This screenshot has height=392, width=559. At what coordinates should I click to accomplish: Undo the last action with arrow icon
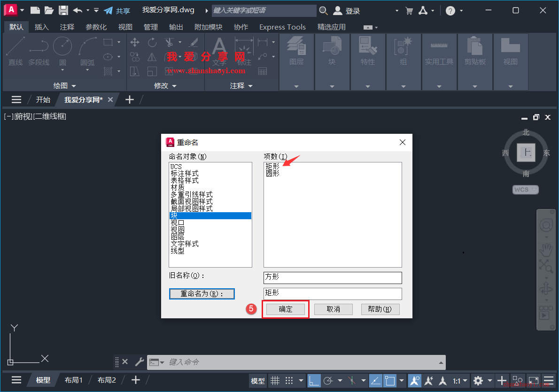[78, 10]
